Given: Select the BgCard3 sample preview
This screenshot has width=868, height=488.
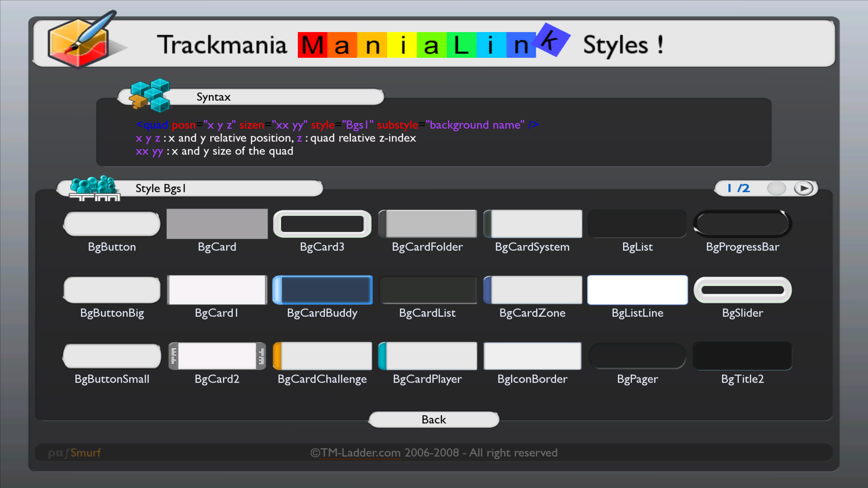Looking at the screenshot, I should [x=322, y=224].
